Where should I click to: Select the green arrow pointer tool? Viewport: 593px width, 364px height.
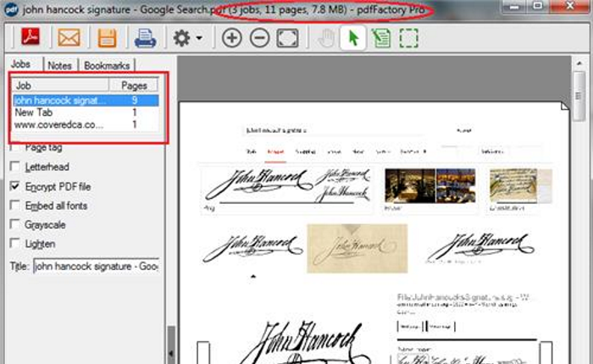tap(353, 38)
